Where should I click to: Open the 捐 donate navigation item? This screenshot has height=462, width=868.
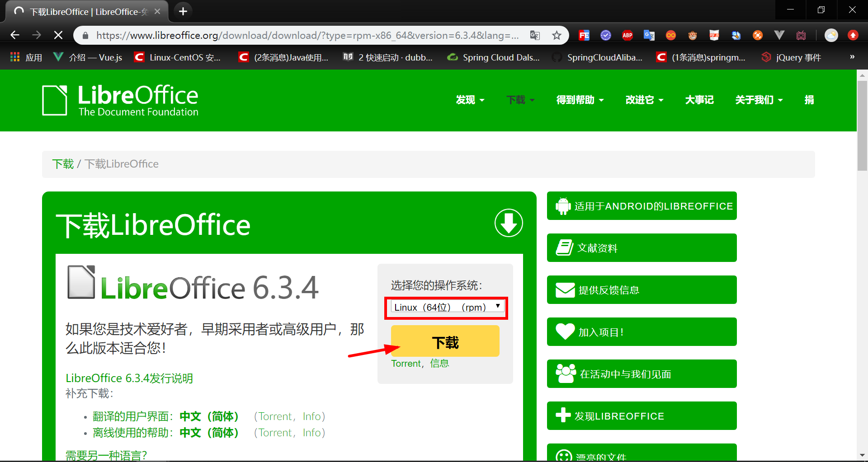809,100
